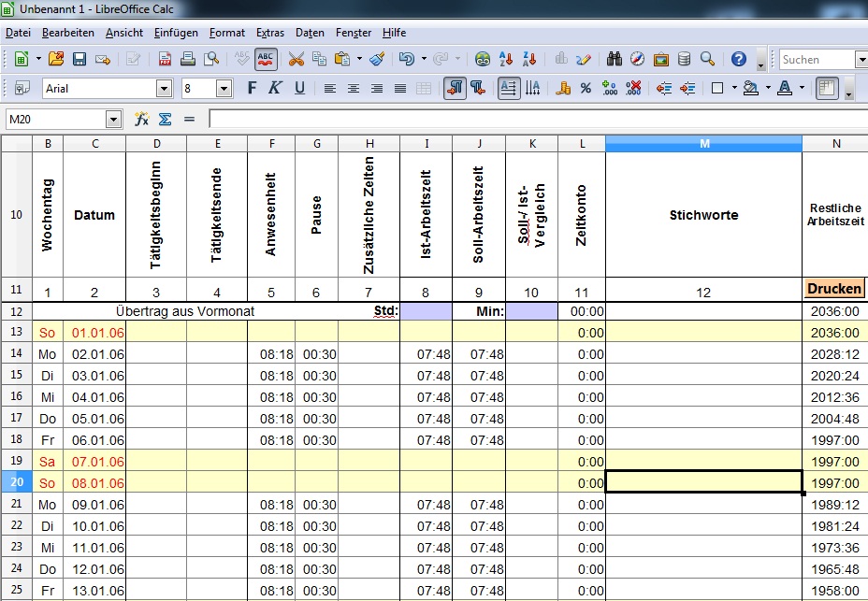Open the Datei menu
The image size is (868, 601).
tap(18, 33)
